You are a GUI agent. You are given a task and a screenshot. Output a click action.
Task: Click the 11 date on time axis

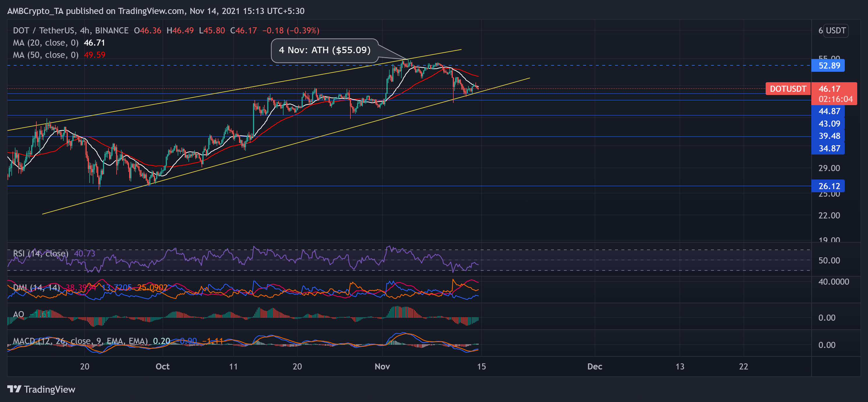click(233, 367)
